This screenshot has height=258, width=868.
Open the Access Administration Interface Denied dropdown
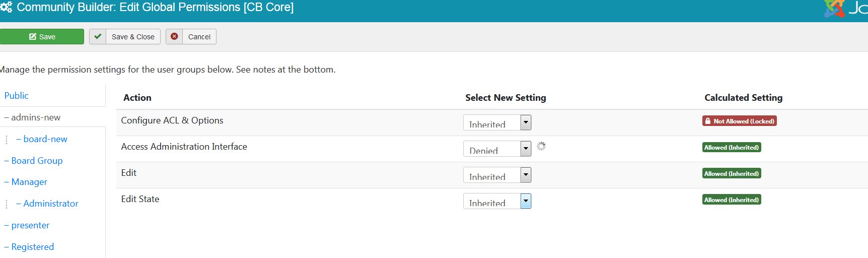tap(497, 149)
